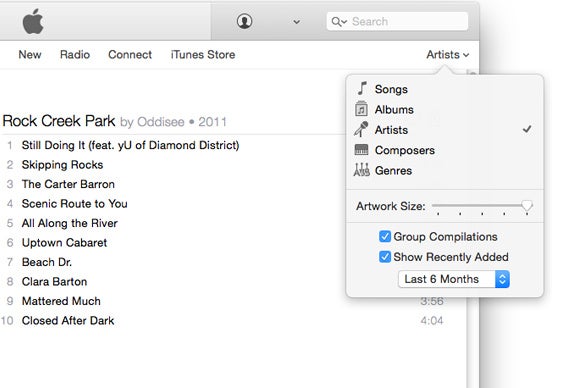Toggle the Artists view dropdown
The width and height of the screenshot is (580, 388).
point(448,55)
